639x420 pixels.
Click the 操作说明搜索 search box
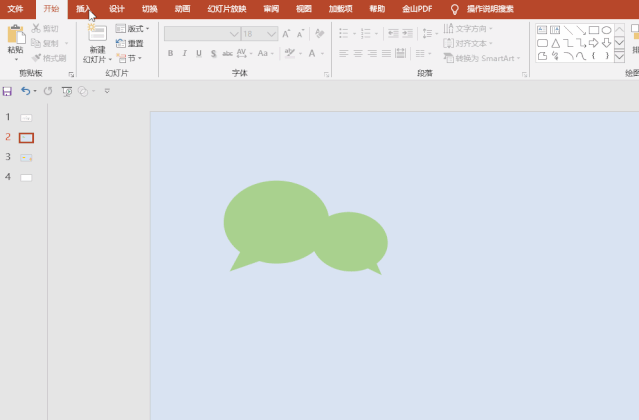click(490, 9)
